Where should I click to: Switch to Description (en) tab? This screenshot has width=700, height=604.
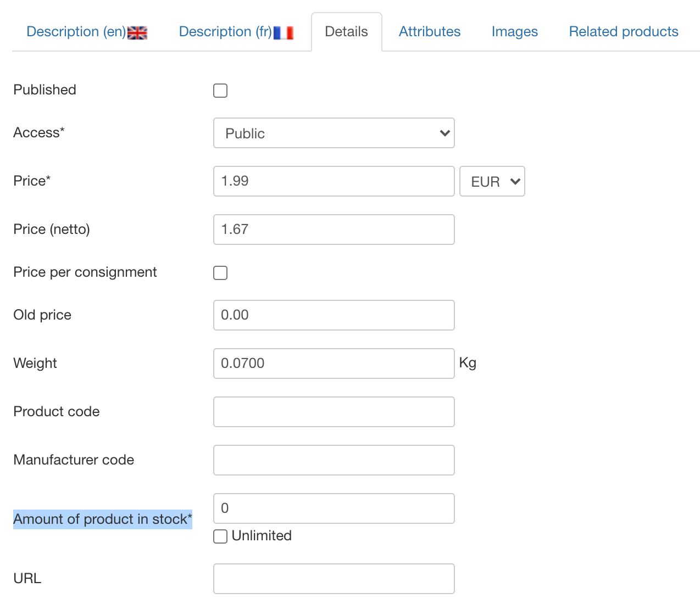pyautogui.click(x=76, y=32)
